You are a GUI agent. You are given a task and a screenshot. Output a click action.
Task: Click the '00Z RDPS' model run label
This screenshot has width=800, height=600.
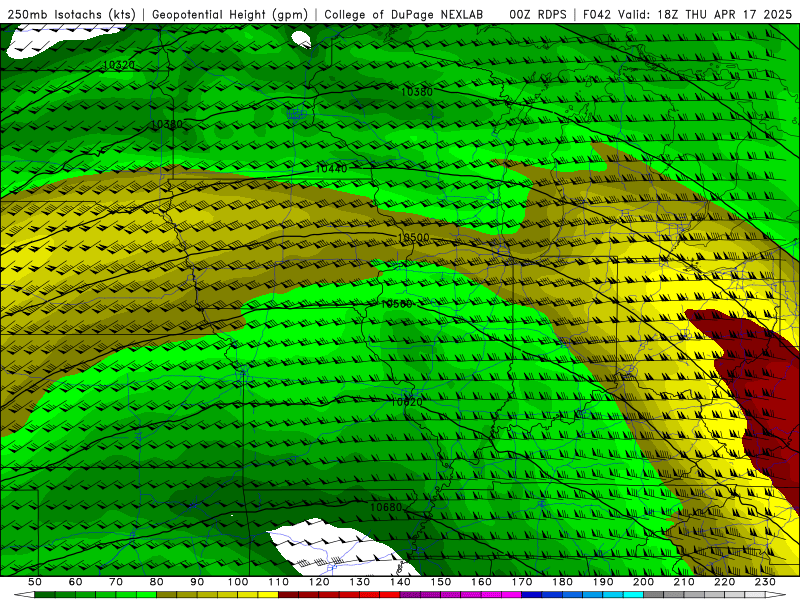(x=538, y=15)
